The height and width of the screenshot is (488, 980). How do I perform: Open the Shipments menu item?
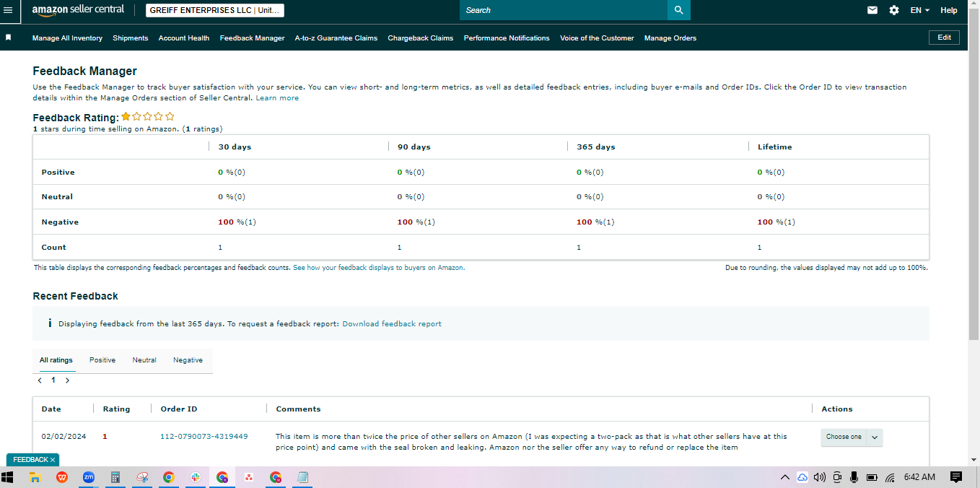131,38
